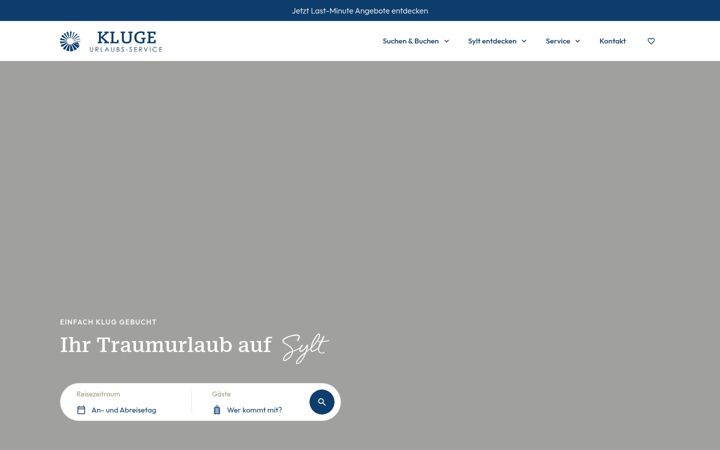Open the Service menu
Viewport: 720px width, 450px height.
coord(558,41)
